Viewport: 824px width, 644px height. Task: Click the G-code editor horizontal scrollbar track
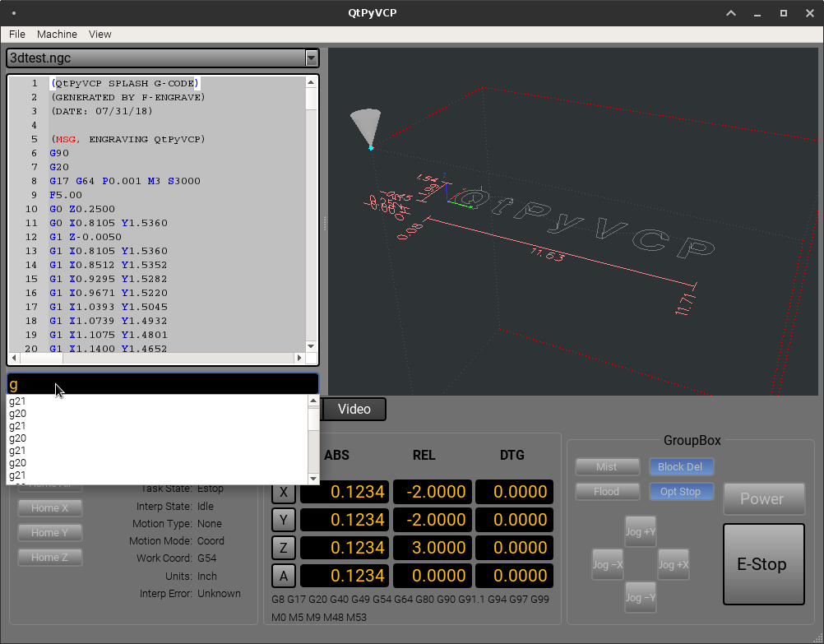pyautogui.click(x=157, y=358)
